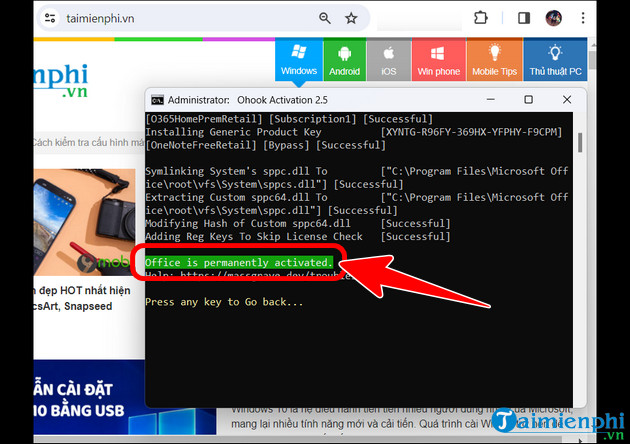Select the Android category tab
Screen dimensions: 630x444
point(345,60)
